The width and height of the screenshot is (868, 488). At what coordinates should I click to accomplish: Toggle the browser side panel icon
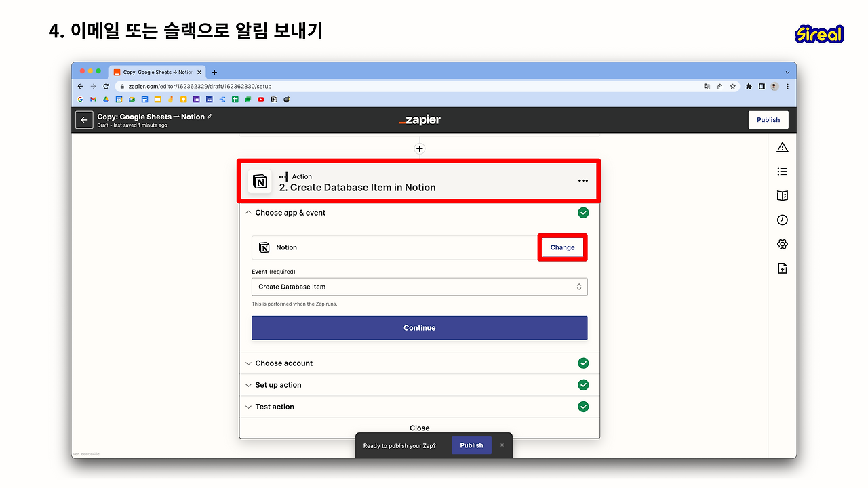tap(762, 87)
